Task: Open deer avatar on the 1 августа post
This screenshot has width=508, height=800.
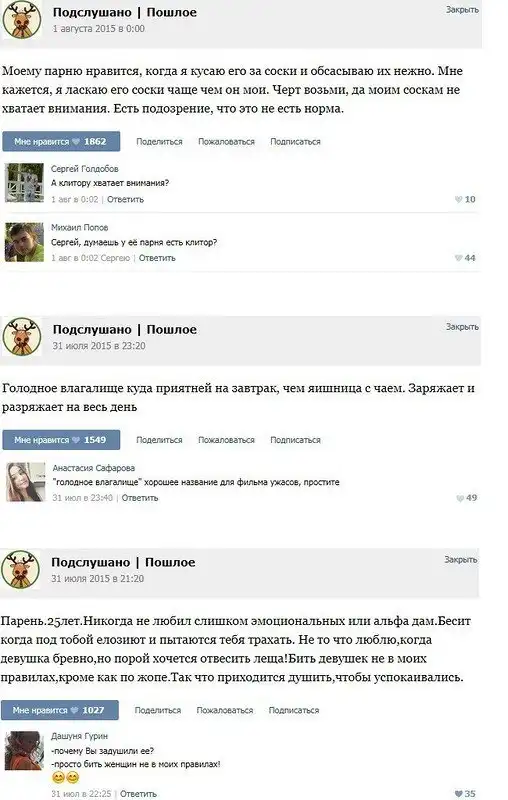Action: [21, 19]
